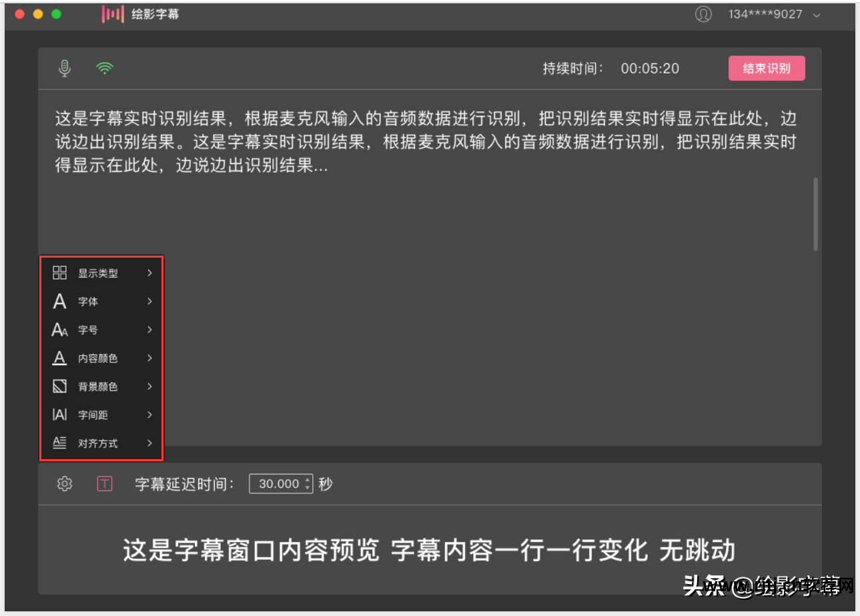Screen dimensions: 860x616
Task: Expand the 字体 submenu arrow
Action: click(149, 302)
